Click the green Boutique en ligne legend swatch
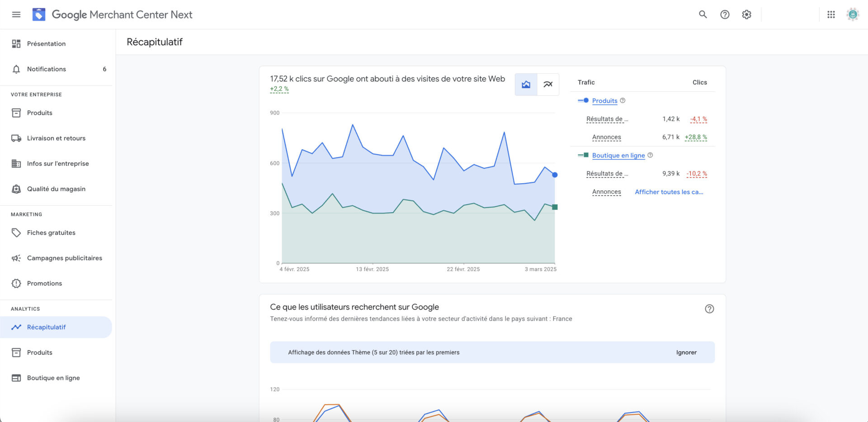The width and height of the screenshot is (868, 422). pyautogui.click(x=583, y=155)
